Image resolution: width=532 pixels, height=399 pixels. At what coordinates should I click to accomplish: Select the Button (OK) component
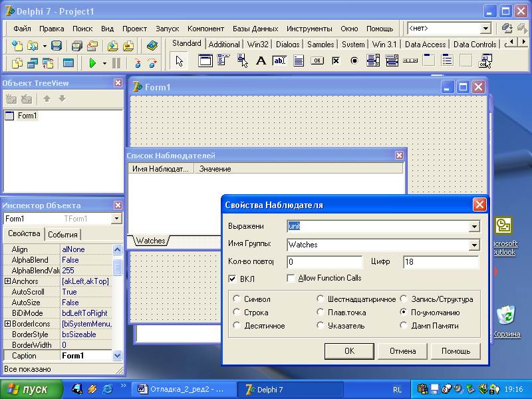coord(317,61)
